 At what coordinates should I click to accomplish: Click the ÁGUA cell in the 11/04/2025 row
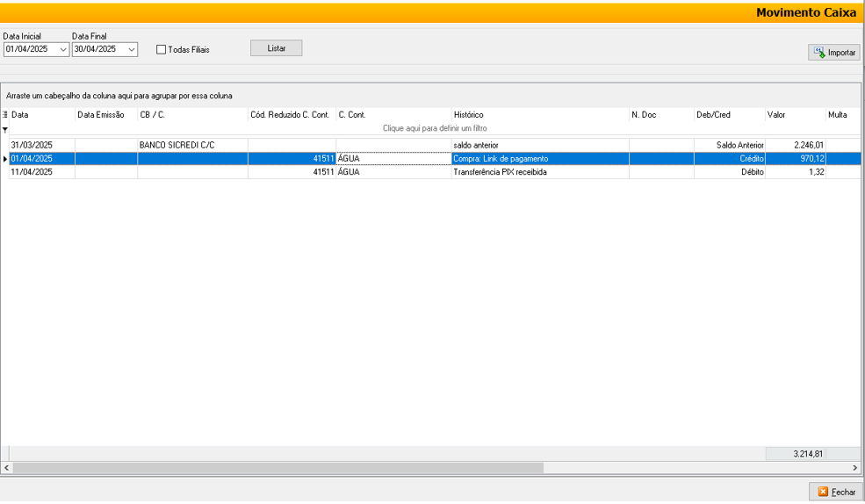(x=393, y=172)
